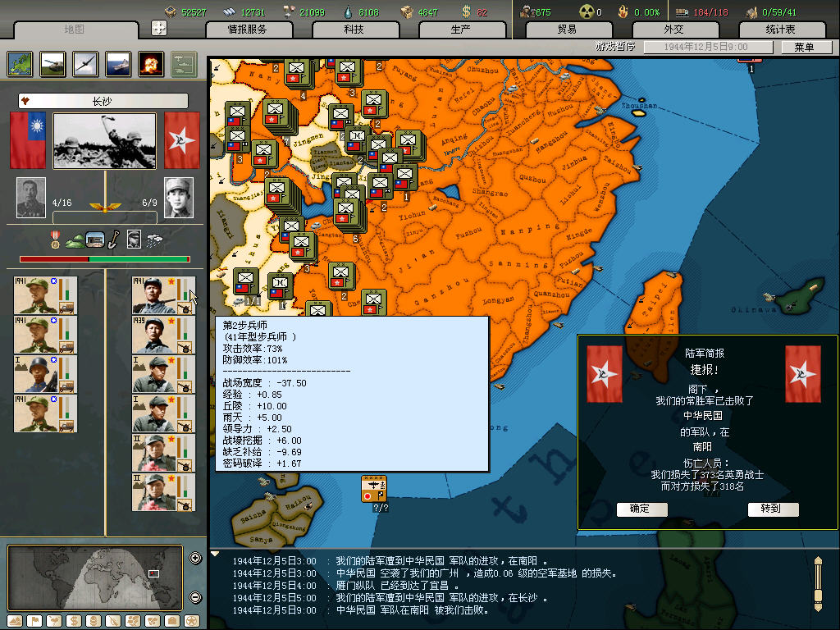The image size is (840, 630).
Task: Select the helmeted soldier division in left column
Action: [46, 374]
